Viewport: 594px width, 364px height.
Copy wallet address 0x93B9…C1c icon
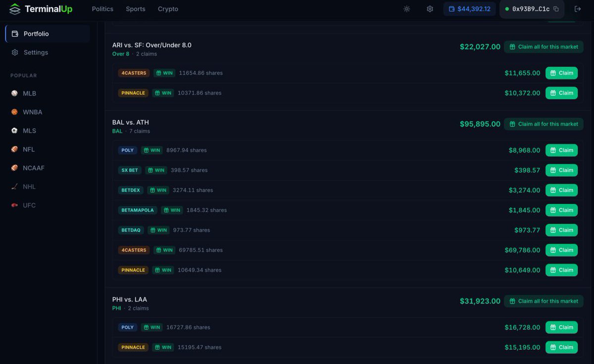click(556, 9)
